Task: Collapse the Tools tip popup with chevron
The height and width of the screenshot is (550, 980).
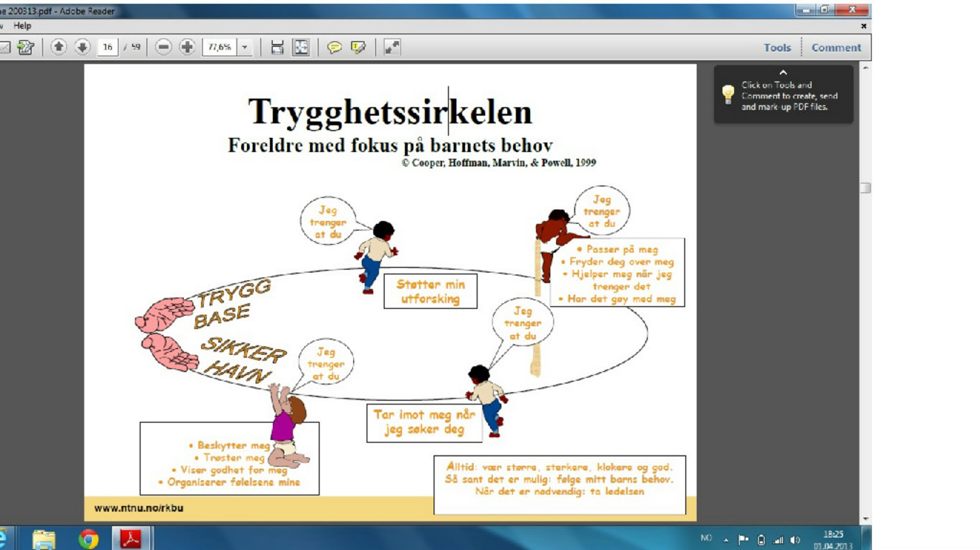Action: (x=783, y=73)
